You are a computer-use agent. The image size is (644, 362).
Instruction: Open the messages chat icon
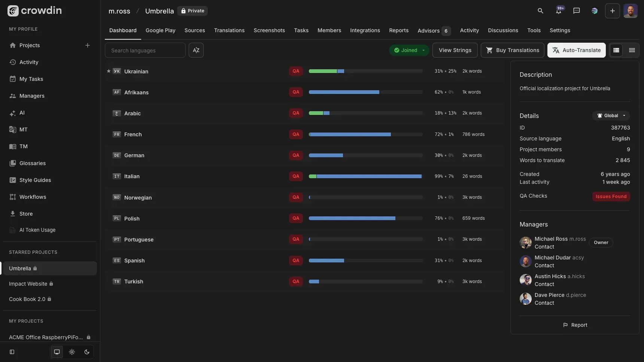coord(577,11)
